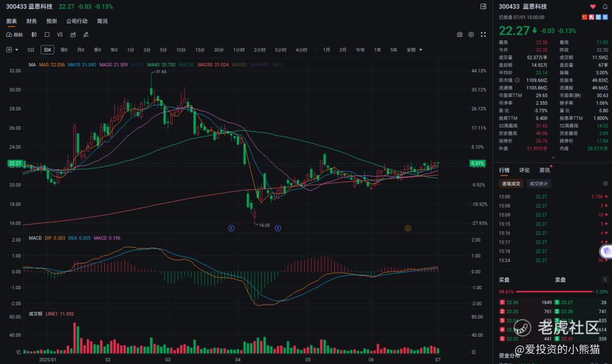
Task: Open chart settings hexagon icon
Action: 471,35
